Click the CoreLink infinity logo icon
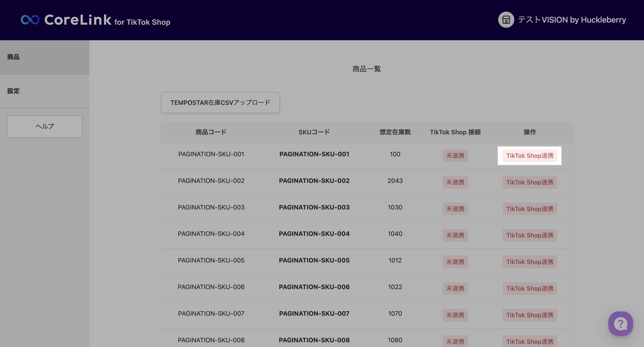 pos(30,20)
